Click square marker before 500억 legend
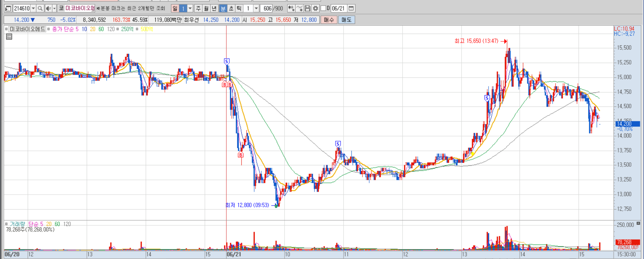This screenshot has height=259, width=644. click(x=137, y=29)
